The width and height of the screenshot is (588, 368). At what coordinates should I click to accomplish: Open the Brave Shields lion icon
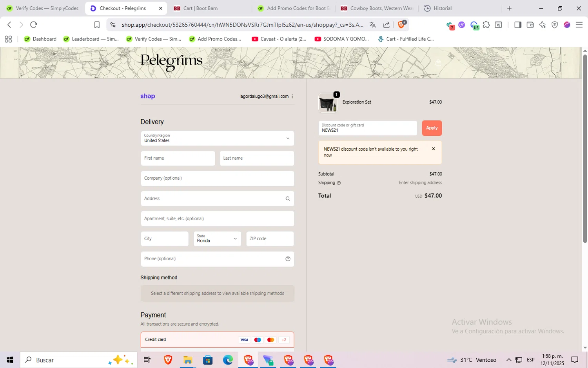(x=402, y=24)
